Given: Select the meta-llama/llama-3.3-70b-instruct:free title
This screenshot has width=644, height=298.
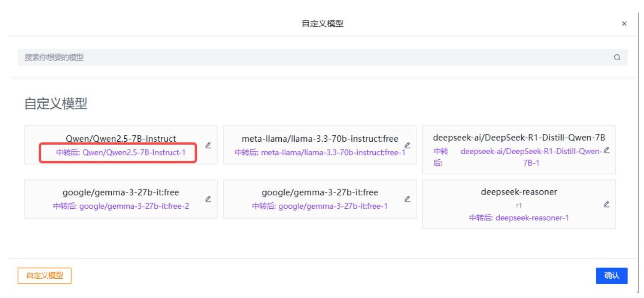Looking at the screenshot, I should (x=320, y=139).
